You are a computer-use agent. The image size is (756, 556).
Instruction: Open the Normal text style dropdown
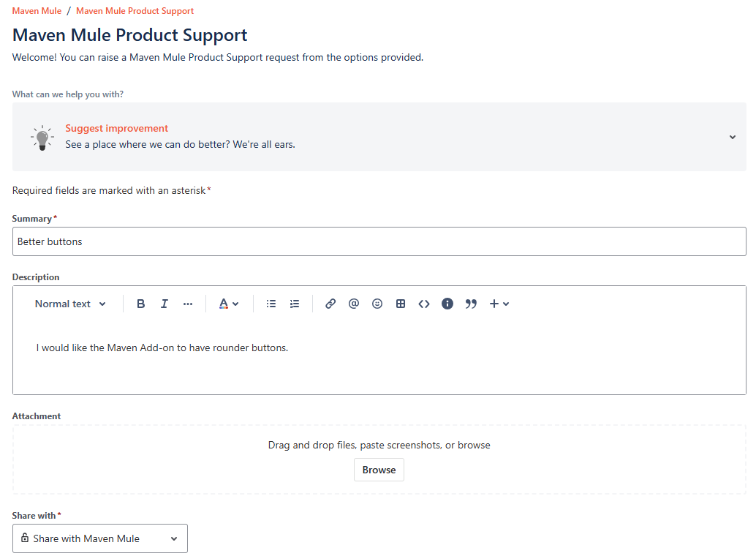pyautogui.click(x=70, y=304)
